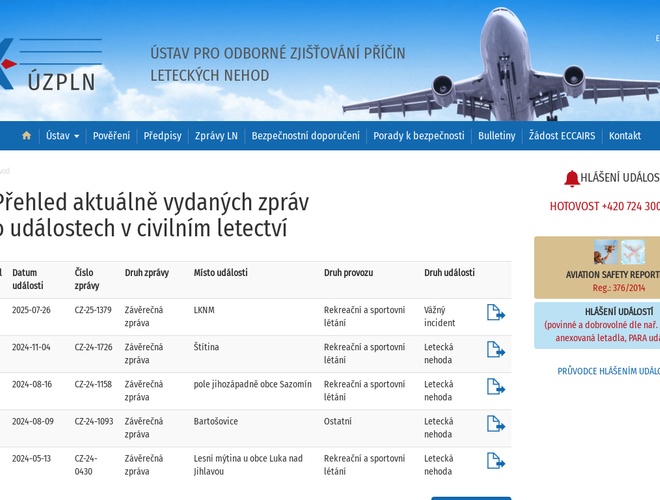This screenshot has width=660, height=500.
Task: Open report document icon for Štítina event
Action: [x=495, y=350]
